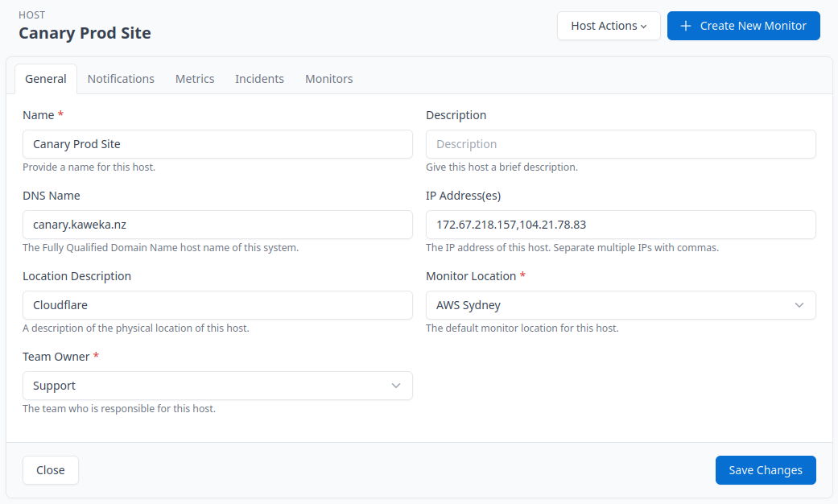Image resolution: width=838 pixels, height=504 pixels.
Task: Click the Team Owner chevron arrow
Action: click(395, 386)
